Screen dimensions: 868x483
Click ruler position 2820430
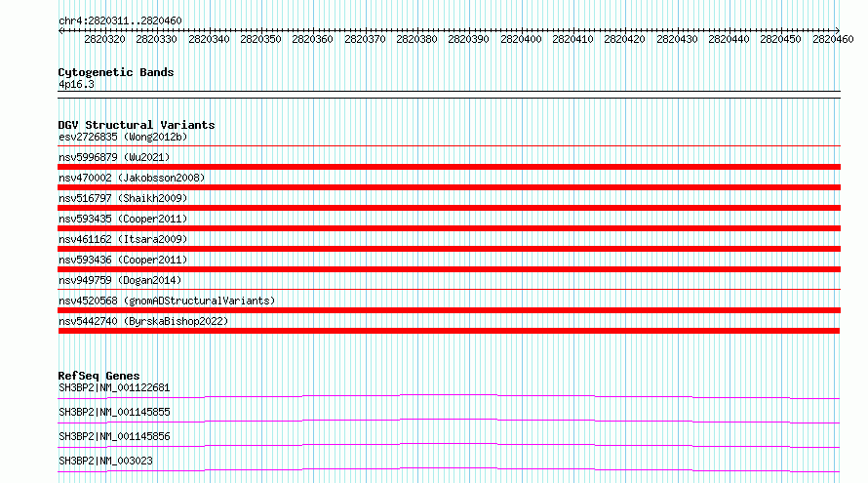point(677,39)
